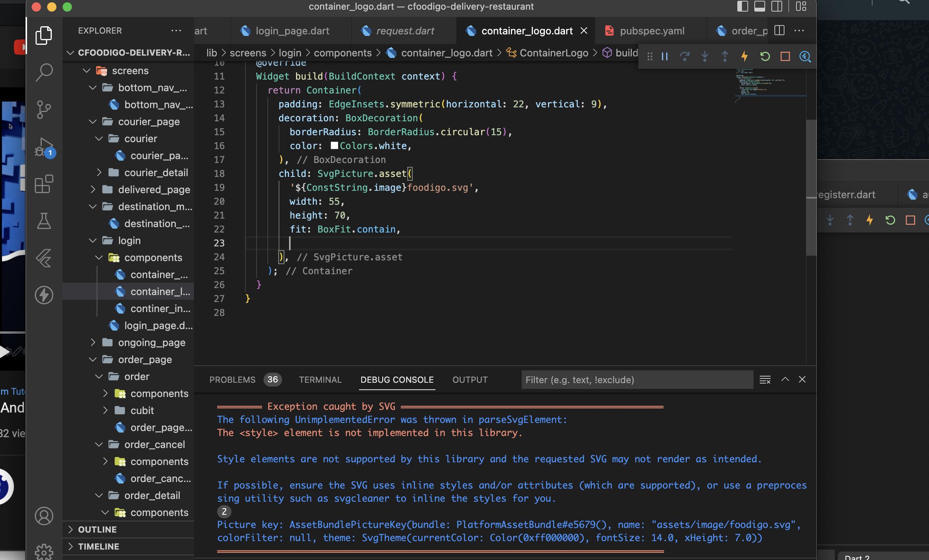Click the ContainerLogo breadcrumb item

(x=554, y=53)
